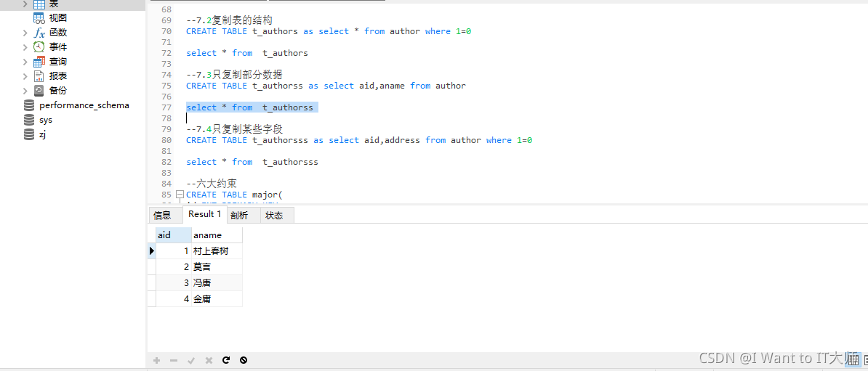Screen dimensions: 868x371
Task: Click the cell containing 莫言
Action: [x=217, y=267]
